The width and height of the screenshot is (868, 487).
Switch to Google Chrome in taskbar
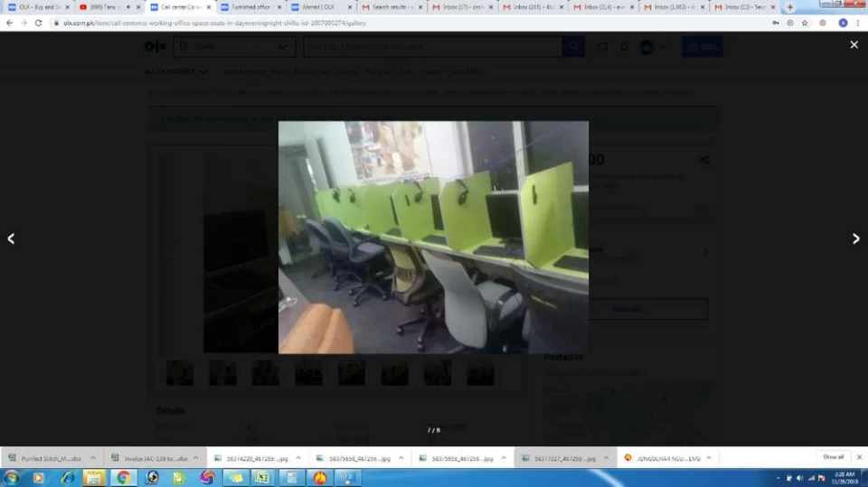coord(123,478)
